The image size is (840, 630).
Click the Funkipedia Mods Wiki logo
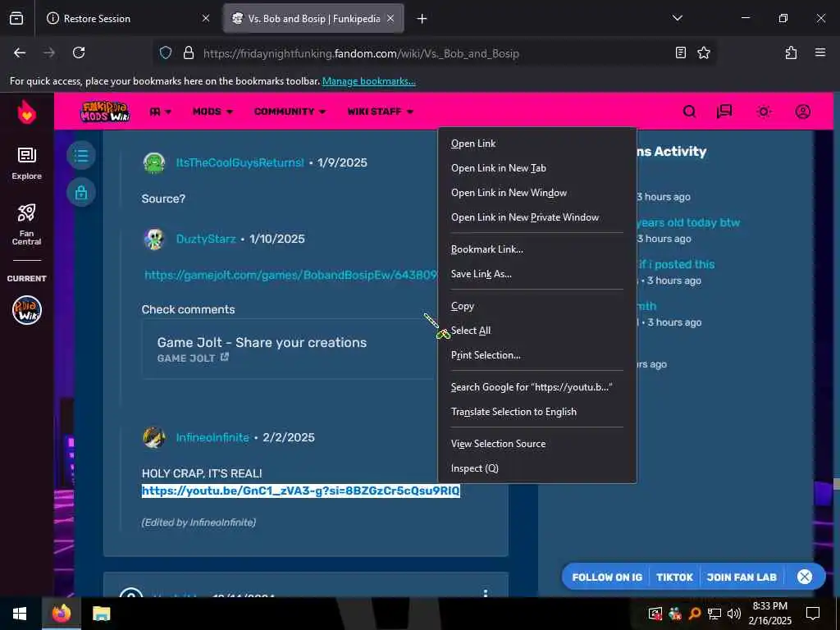coord(105,112)
